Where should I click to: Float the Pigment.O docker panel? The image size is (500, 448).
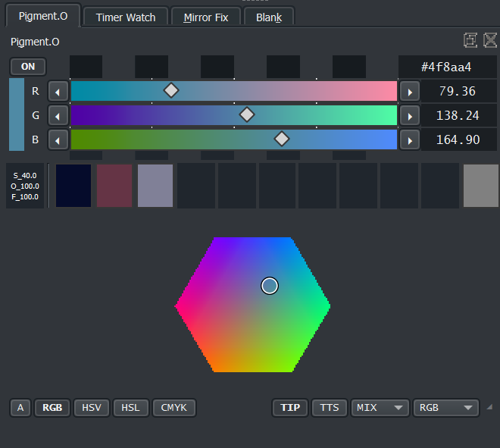pyautogui.click(x=470, y=41)
